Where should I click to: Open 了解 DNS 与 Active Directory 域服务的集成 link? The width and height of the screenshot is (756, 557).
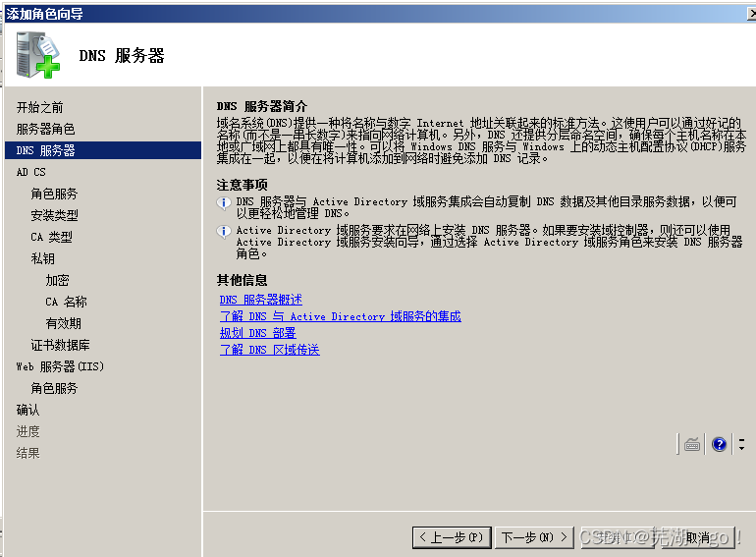click(341, 316)
